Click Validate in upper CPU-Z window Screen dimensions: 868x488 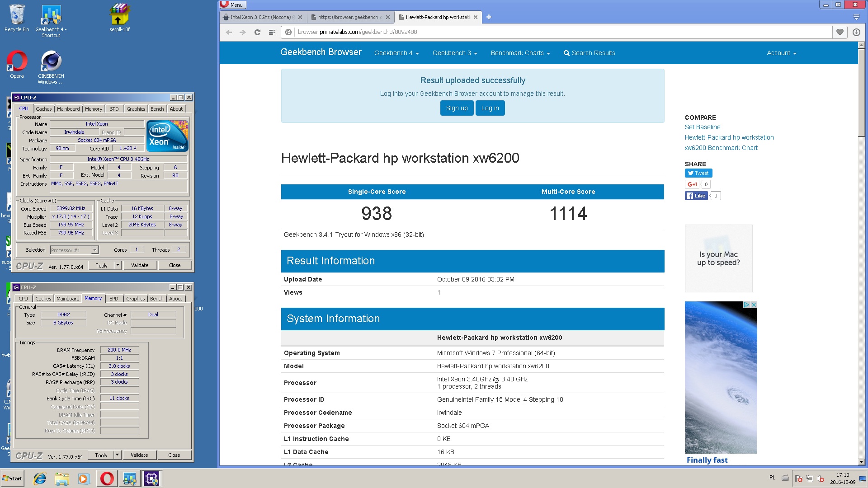tap(140, 265)
